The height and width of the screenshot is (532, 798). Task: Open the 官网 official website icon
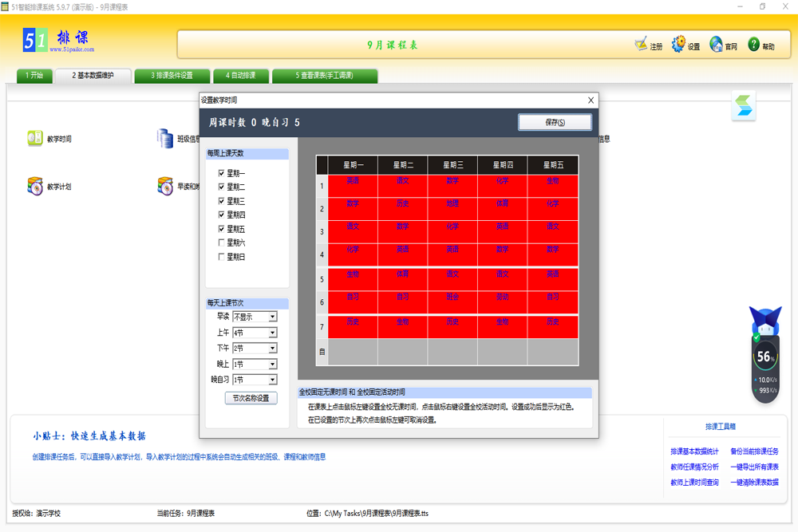(x=716, y=45)
